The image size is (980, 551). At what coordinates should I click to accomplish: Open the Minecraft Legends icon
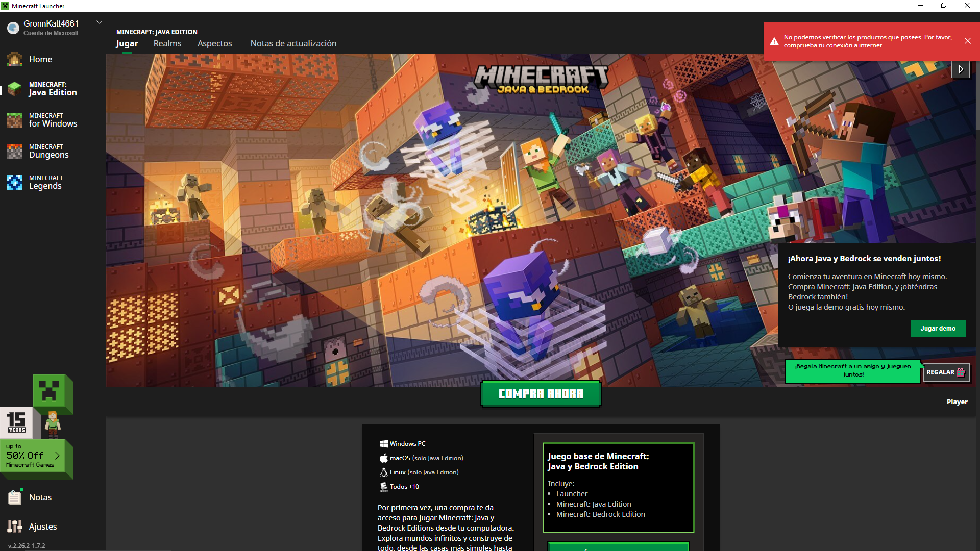pos(14,183)
